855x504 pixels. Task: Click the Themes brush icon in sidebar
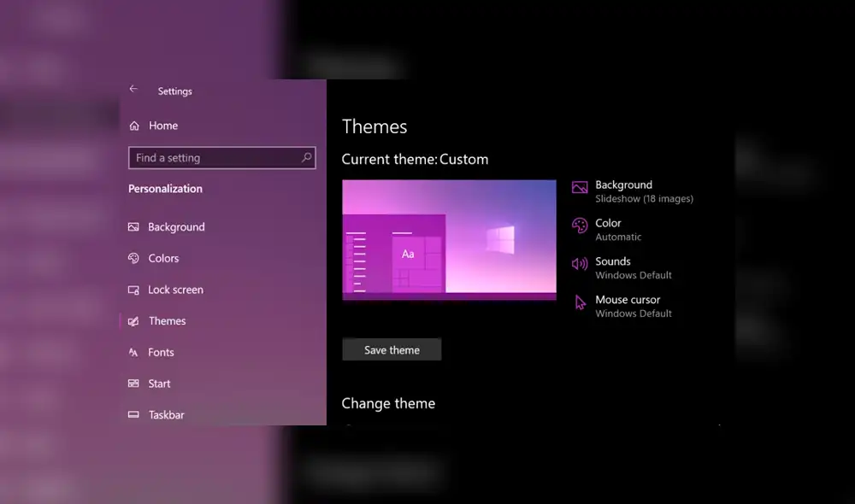click(133, 320)
